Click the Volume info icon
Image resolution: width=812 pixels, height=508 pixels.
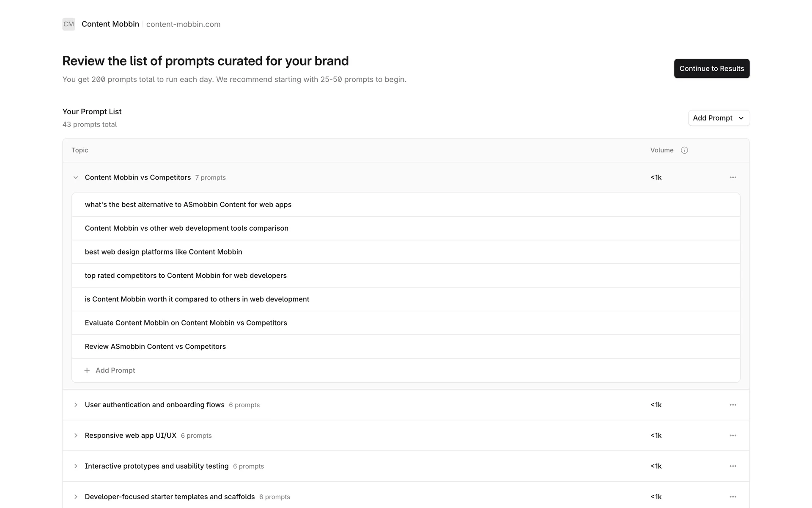[x=684, y=150]
